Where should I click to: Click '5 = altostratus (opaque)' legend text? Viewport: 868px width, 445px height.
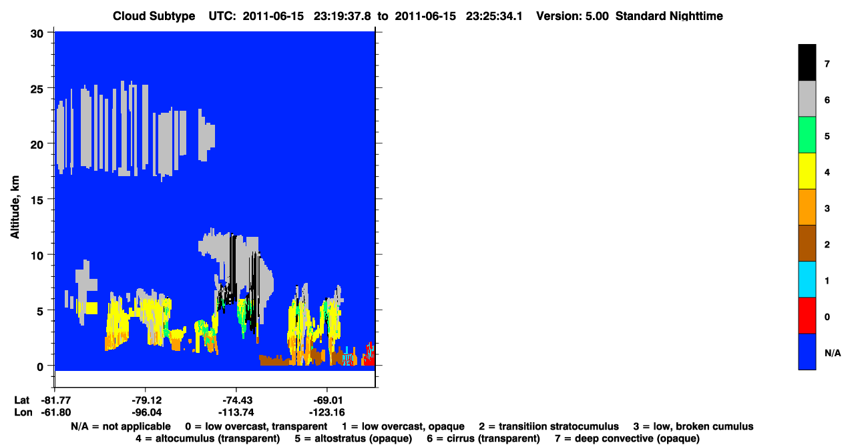[355, 438]
